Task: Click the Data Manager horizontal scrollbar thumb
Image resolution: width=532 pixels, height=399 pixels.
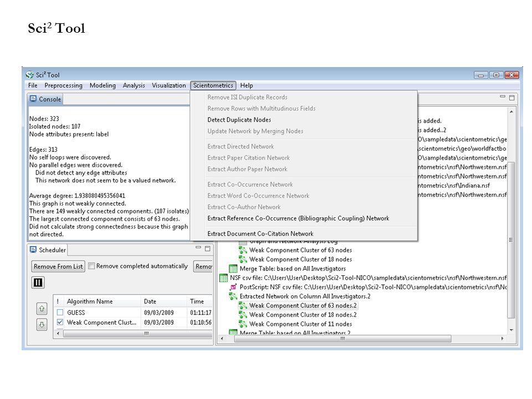Action: pyautogui.click(x=342, y=339)
